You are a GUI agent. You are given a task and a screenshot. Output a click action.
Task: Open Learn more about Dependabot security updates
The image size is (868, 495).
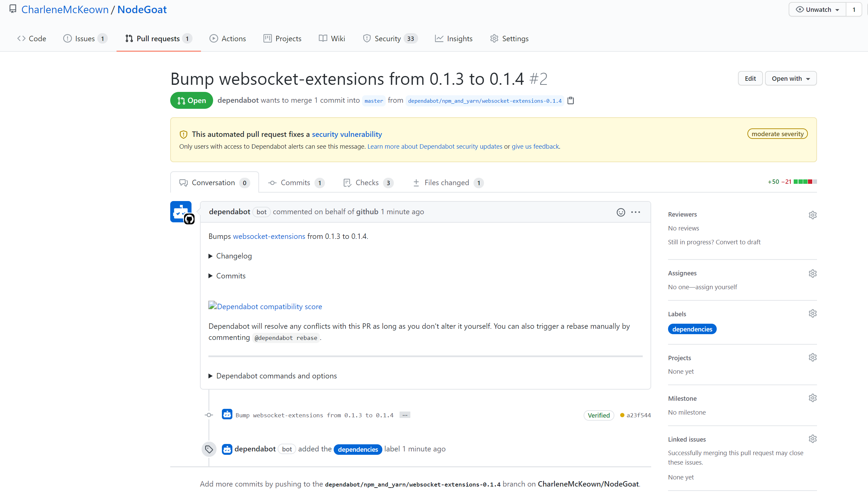pyautogui.click(x=435, y=146)
